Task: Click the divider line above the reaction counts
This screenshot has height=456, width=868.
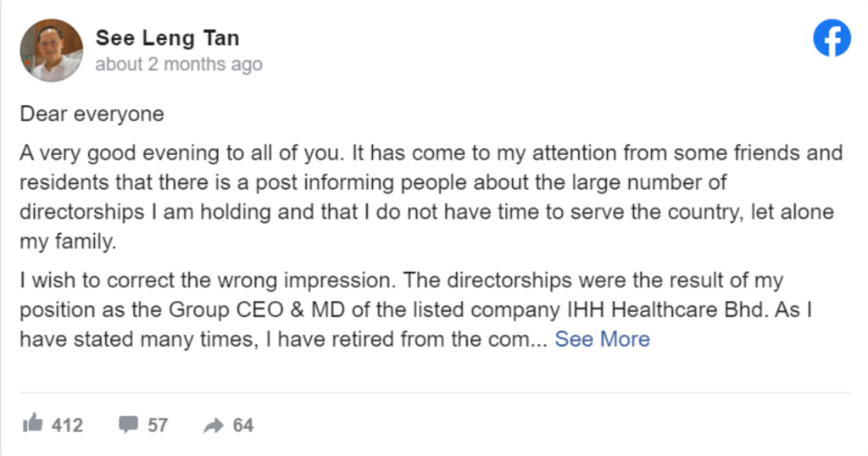Action: [434, 392]
